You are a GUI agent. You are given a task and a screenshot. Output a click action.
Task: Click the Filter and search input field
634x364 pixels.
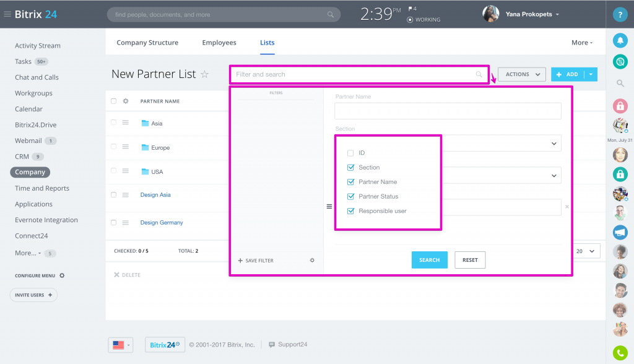tap(359, 74)
